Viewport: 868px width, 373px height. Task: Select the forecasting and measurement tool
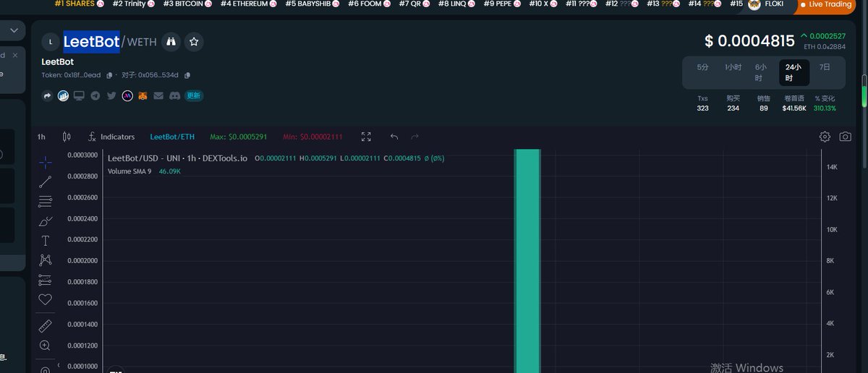[45, 280]
